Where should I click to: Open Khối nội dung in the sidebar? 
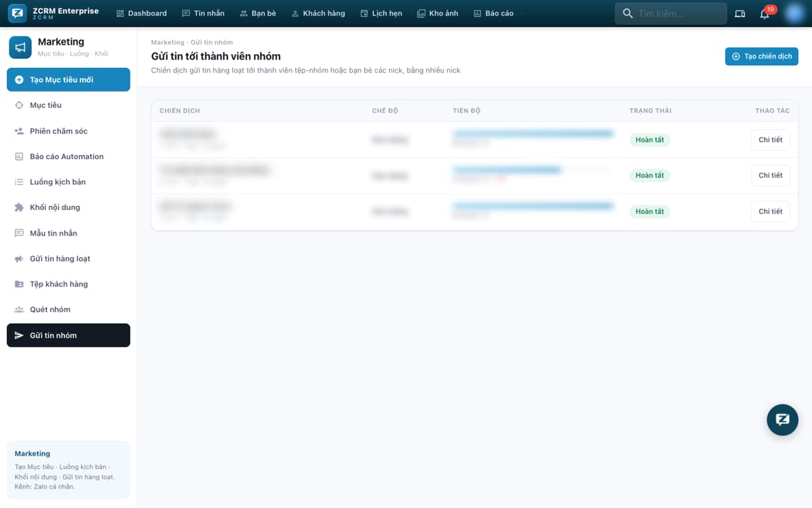tap(68, 207)
